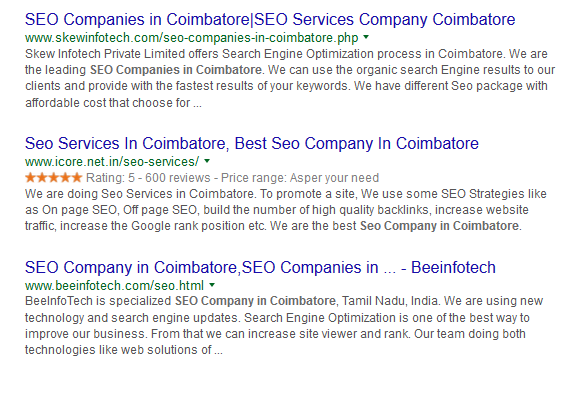Click 'Price range: Asper your need' text

[300, 178]
